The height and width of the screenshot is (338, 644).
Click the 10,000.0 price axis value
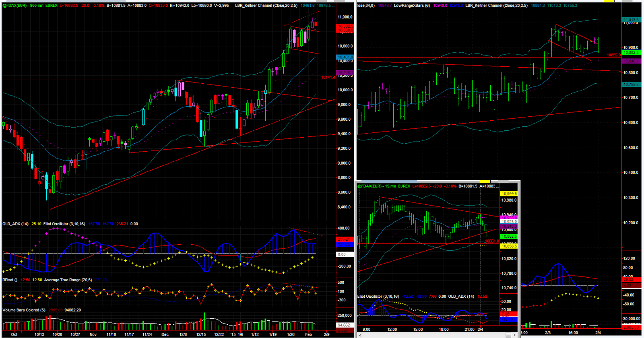345,90
